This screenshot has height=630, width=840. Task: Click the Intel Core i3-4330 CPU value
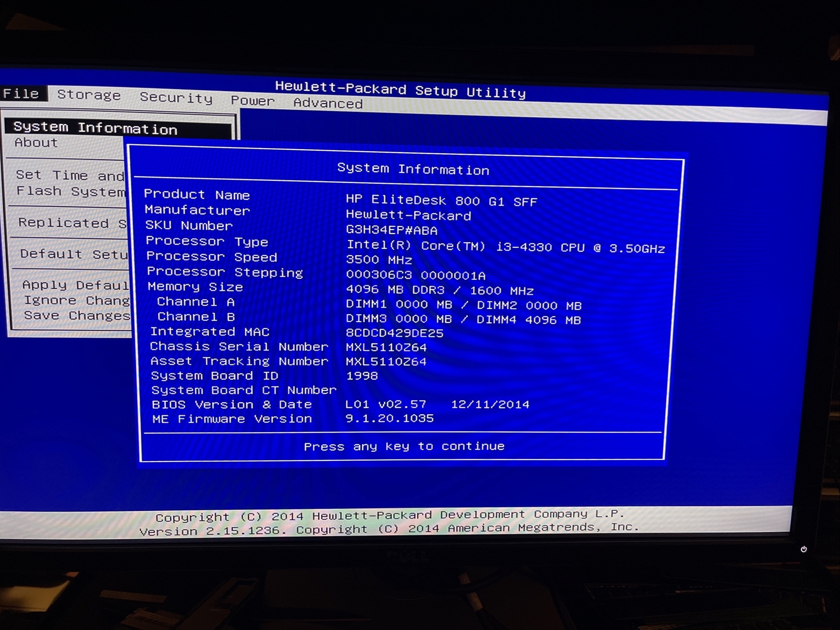[506, 247]
